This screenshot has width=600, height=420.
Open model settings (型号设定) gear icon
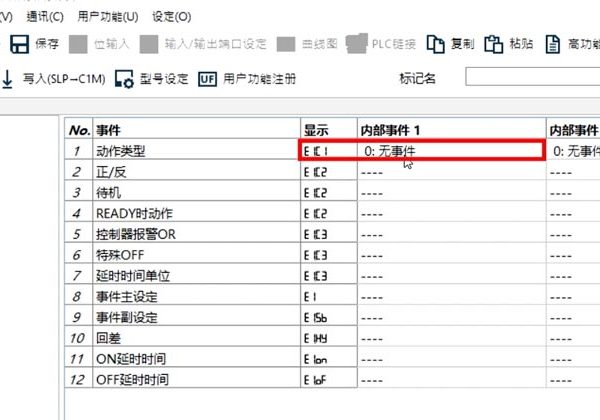point(125,78)
